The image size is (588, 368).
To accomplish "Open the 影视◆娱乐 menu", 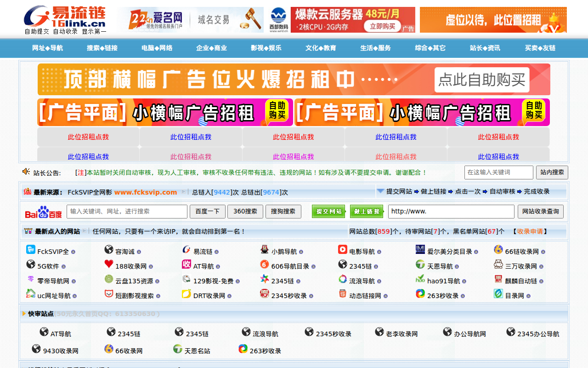I will click(266, 48).
